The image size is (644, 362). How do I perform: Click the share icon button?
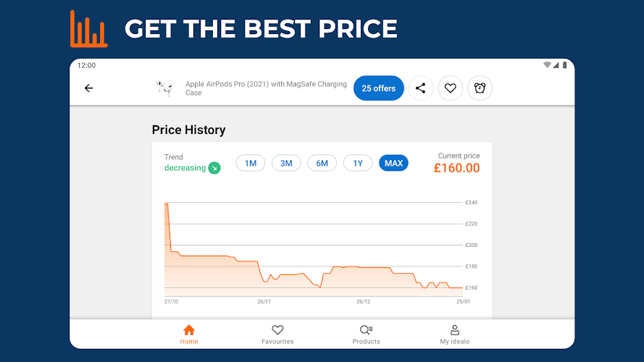click(x=421, y=88)
